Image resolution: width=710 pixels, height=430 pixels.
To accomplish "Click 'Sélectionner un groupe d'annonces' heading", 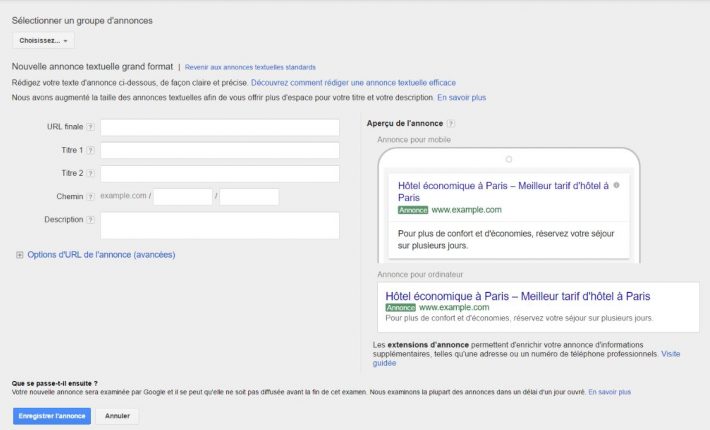I will point(82,21).
